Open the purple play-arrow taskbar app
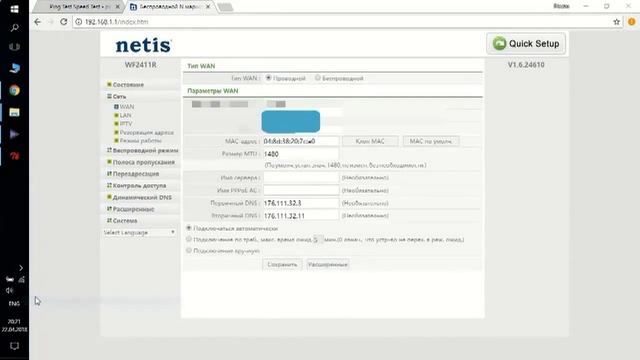 coord(14,134)
